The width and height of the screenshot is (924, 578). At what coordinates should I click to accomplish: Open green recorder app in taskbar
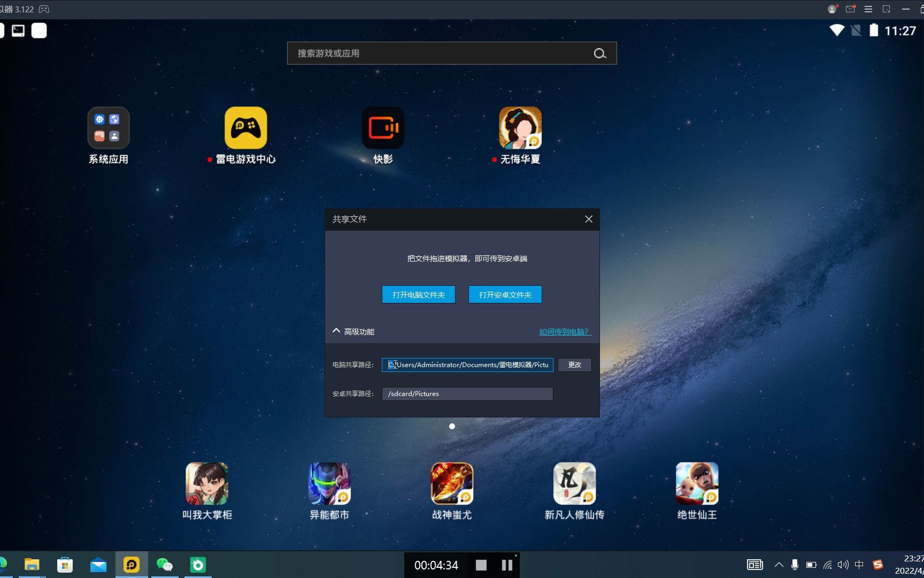click(x=198, y=565)
